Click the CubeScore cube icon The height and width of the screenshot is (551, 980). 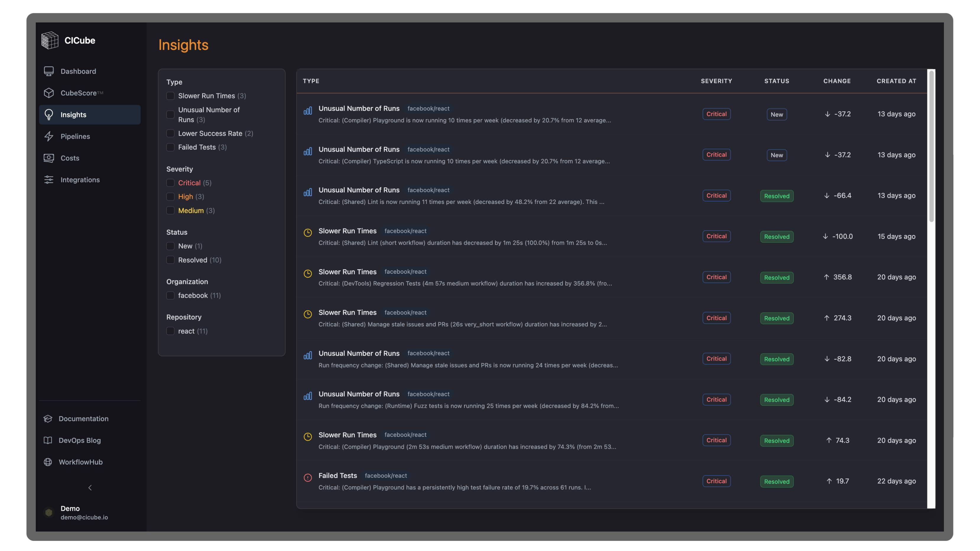pyautogui.click(x=49, y=93)
